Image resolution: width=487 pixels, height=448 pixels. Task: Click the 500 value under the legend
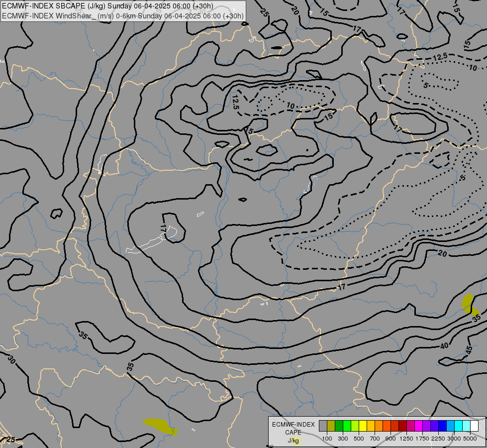pos(359,439)
